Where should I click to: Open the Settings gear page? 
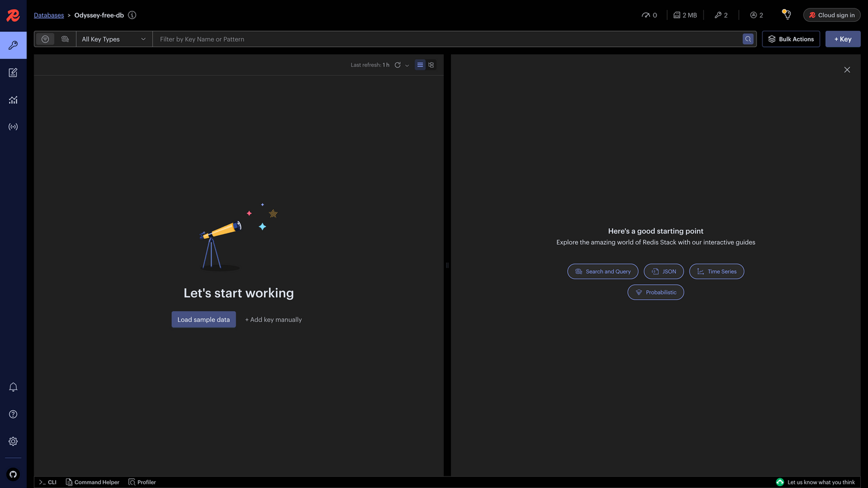[13, 442]
